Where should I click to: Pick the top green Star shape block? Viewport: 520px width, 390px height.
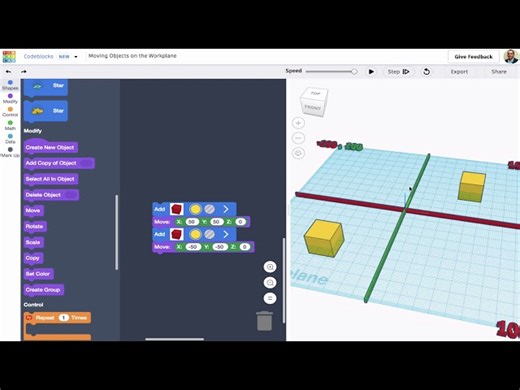[x=46, y=87]
